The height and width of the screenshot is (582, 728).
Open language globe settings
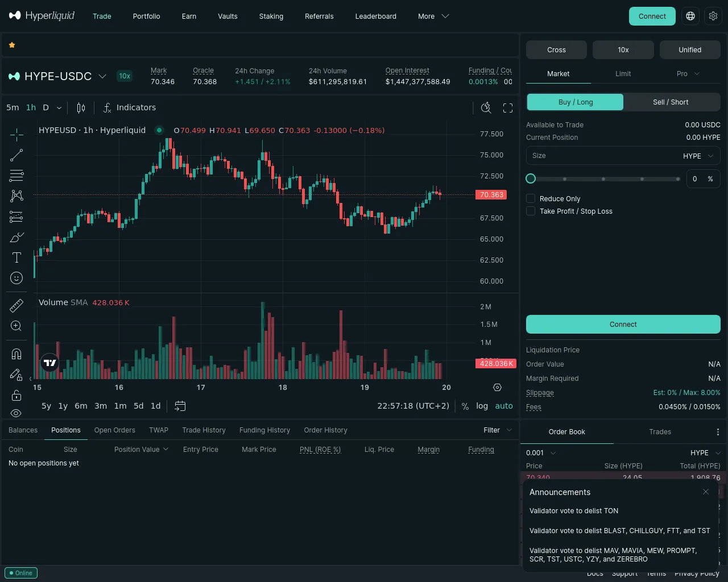click(690, 16)
